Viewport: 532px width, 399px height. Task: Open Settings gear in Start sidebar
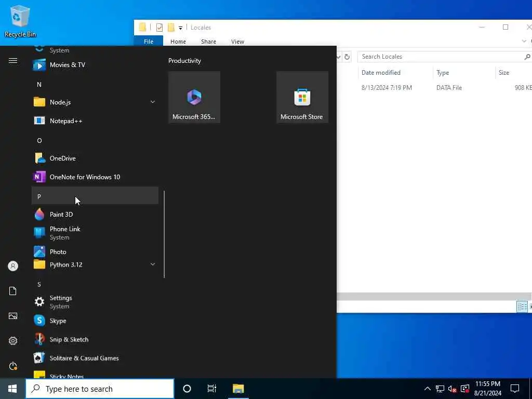13,341
